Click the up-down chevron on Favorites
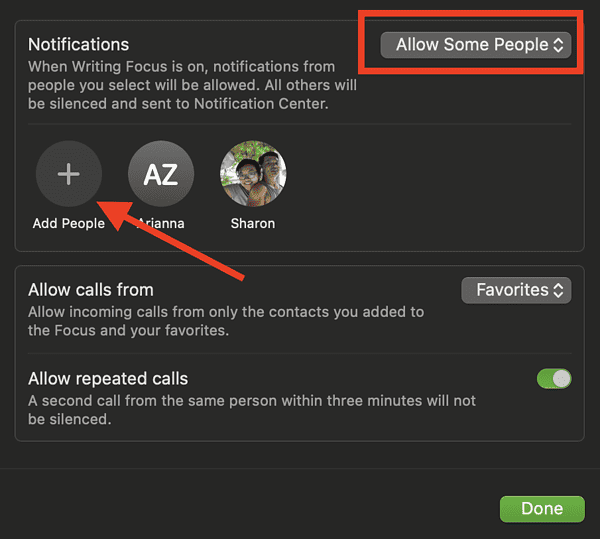 (559, 290)
